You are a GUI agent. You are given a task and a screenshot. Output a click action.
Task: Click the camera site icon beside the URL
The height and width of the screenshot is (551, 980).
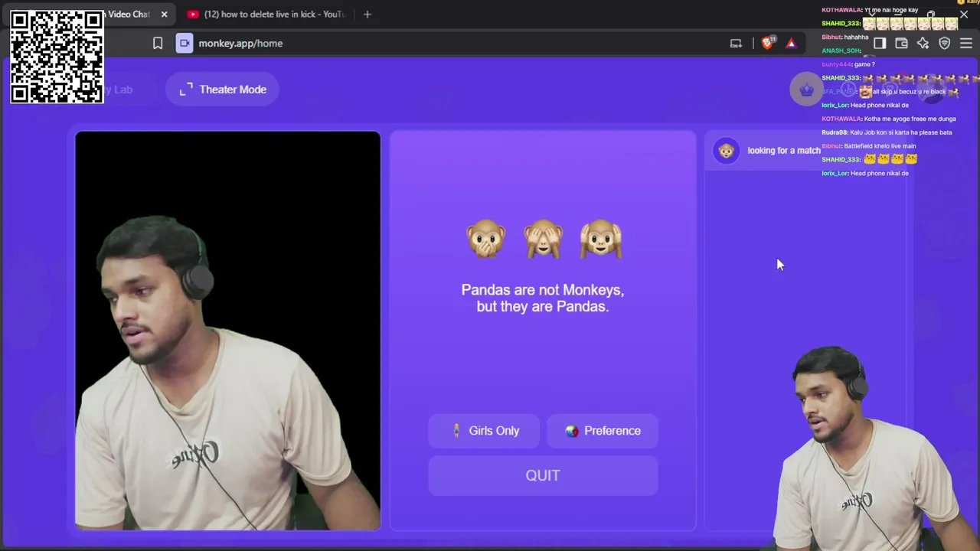185,44
